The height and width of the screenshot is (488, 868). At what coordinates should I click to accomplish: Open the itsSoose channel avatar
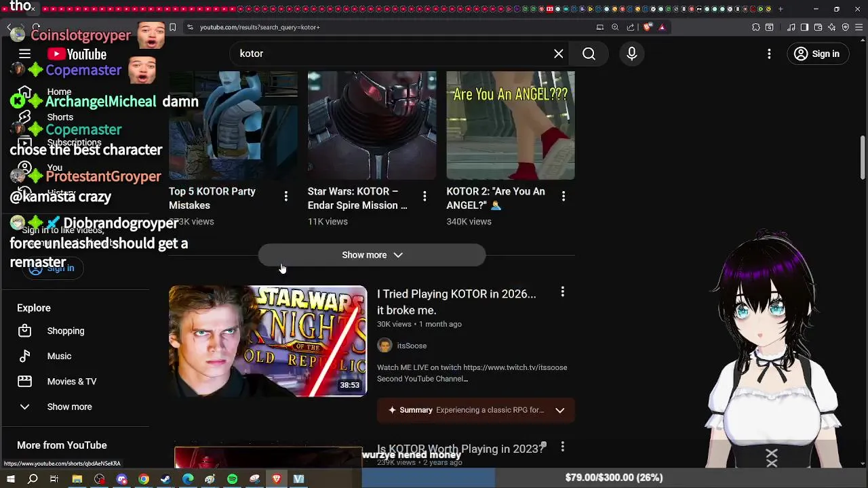[x=384, y=346]
